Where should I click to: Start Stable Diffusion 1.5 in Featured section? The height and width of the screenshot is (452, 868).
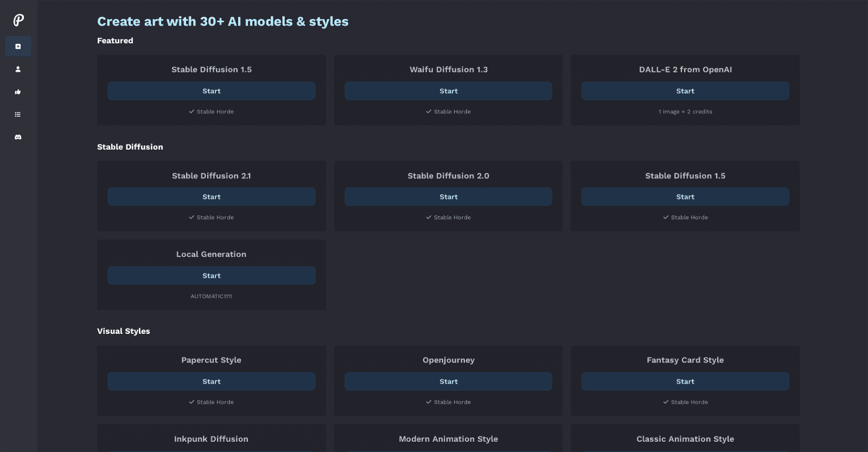(211, 91)
